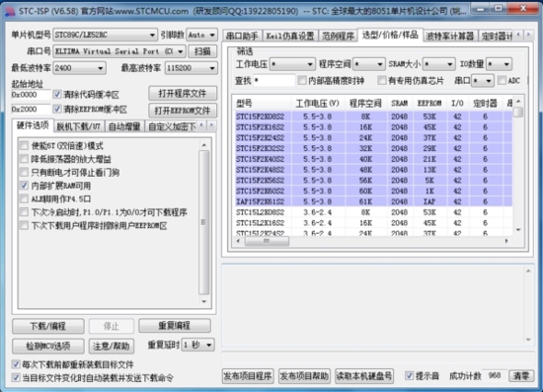Select STC15F2K32S2 row
The width and height of the screenshot is (543, 392).
click(x=372, y=148)
